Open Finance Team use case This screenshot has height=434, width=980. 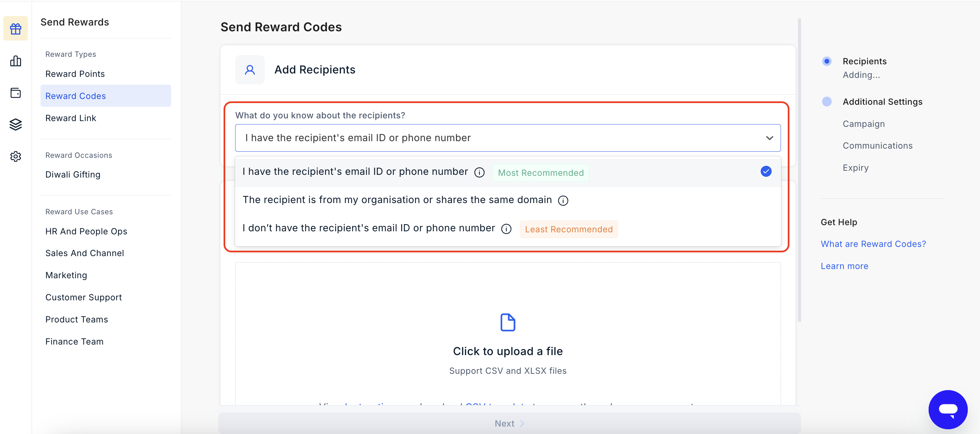click(106, 341)
